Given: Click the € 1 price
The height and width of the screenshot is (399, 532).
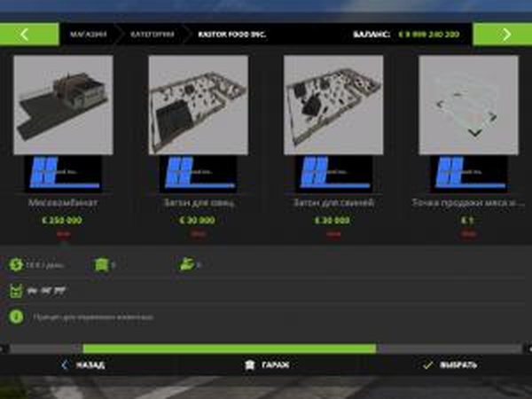Looking at the screenshot, I should coord(467,220).
